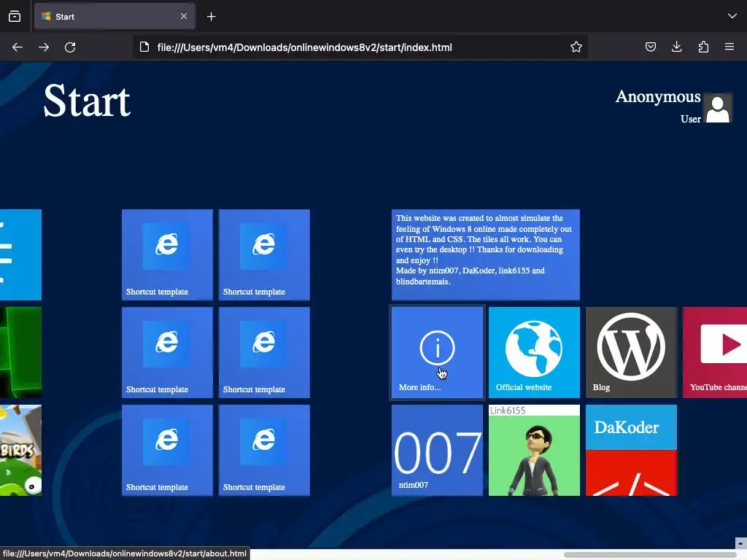This screenshot has height=560, width=747.
Task: Click the horizontal scrollbar thumb at the bottom
Action: click(649, 555)
